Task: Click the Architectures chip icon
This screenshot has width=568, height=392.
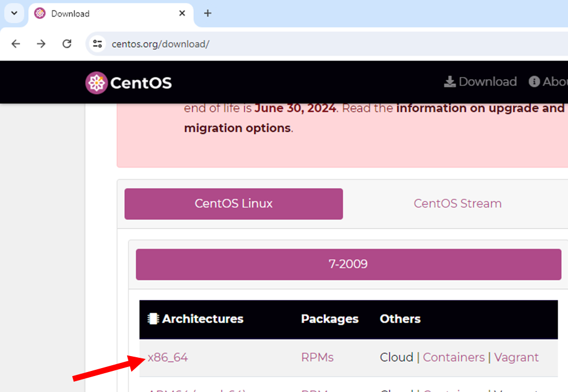Action: click(x=153, y=319)
